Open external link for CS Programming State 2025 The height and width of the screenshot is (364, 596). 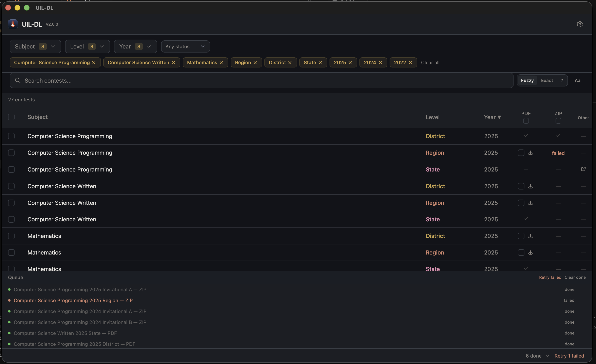point(583,169)
